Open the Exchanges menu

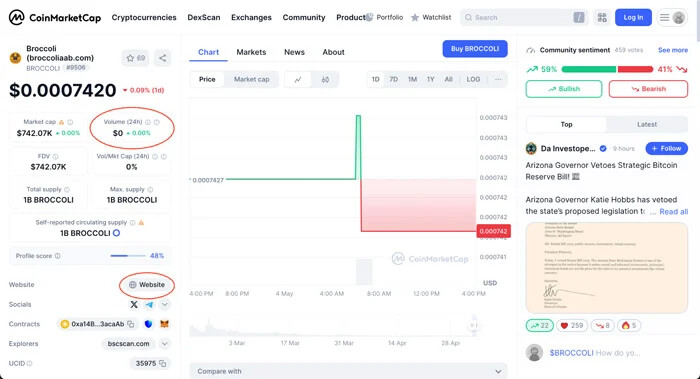click(x=251, y=17)
